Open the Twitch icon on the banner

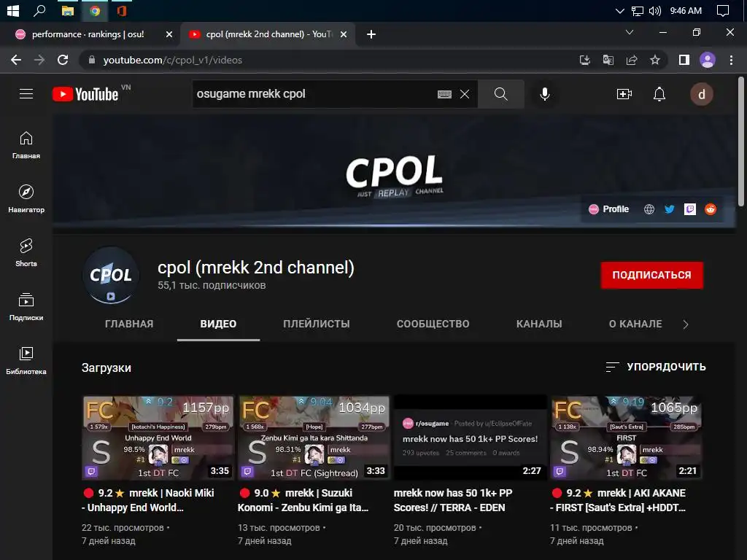(690, 209)
